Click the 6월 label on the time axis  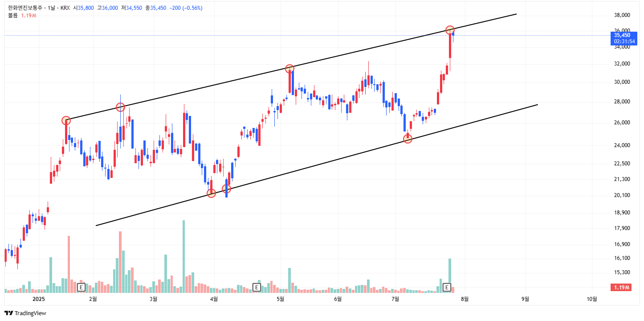click(338, 299)
